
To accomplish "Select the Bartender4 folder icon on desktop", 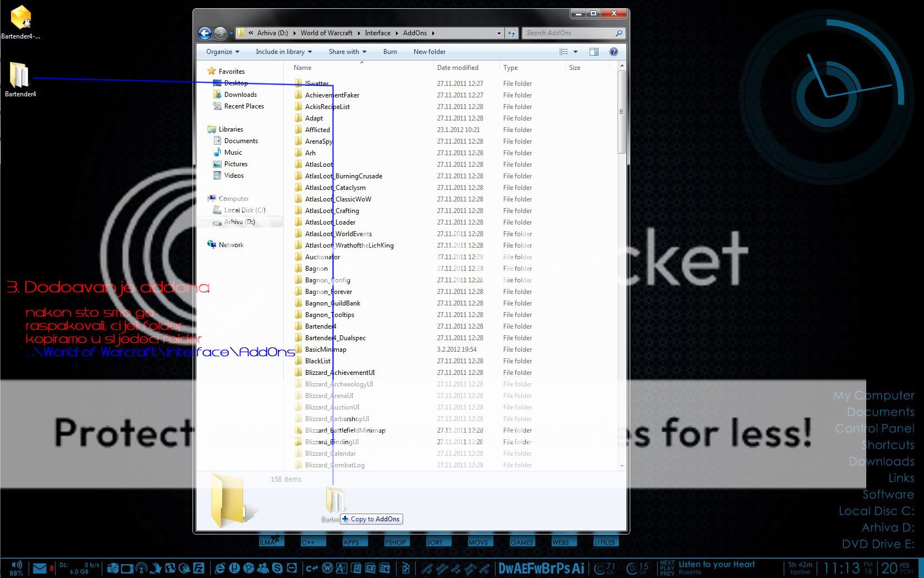I will tap(20, 80).
